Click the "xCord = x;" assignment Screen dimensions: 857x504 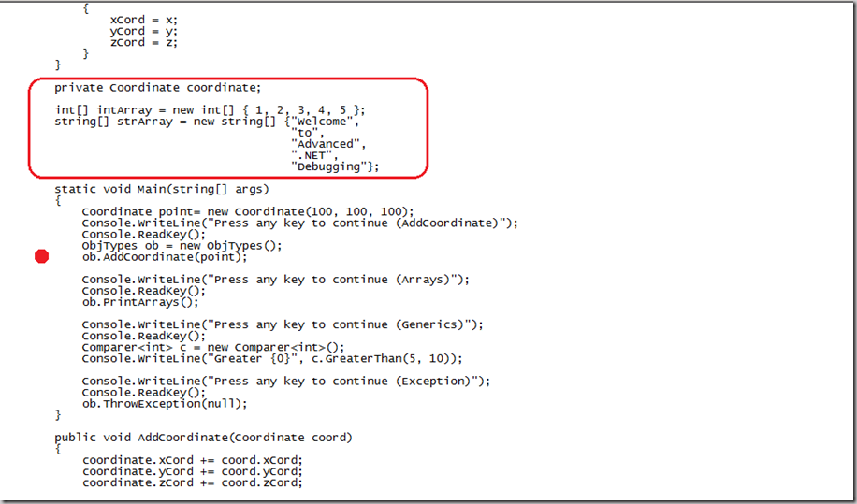(x=143, y=20)
